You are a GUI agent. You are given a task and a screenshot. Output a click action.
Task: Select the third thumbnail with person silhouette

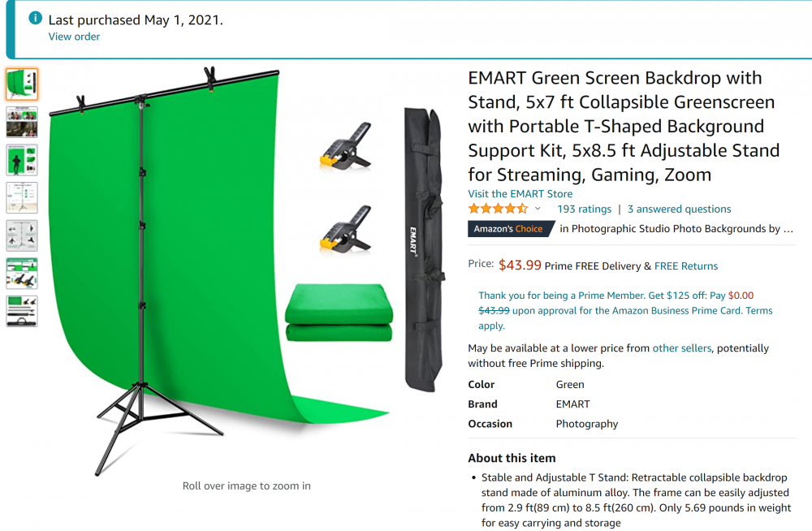pyautogui.click(x=22, y=160)
